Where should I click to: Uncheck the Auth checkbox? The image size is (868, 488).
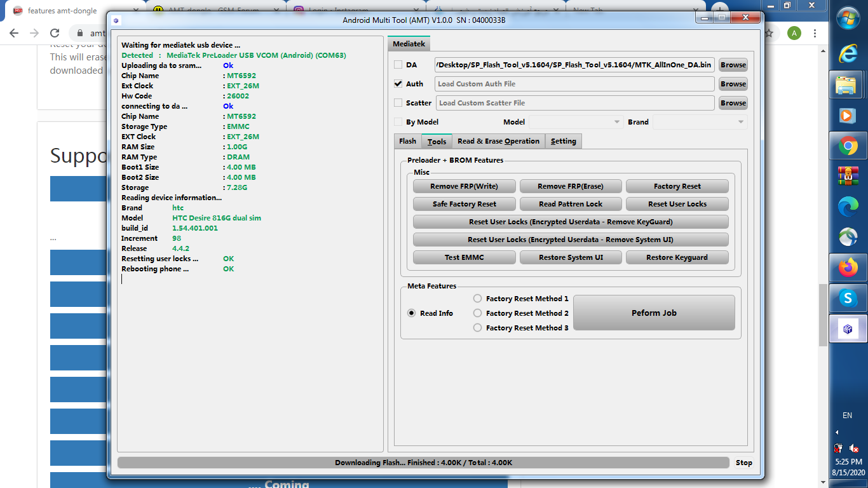pos(398,84)
